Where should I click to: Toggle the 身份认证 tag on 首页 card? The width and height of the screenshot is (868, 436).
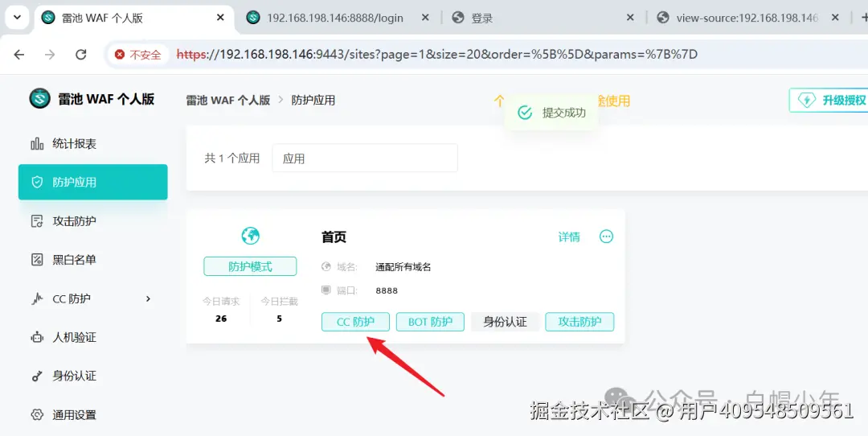[x=505, y=322]
